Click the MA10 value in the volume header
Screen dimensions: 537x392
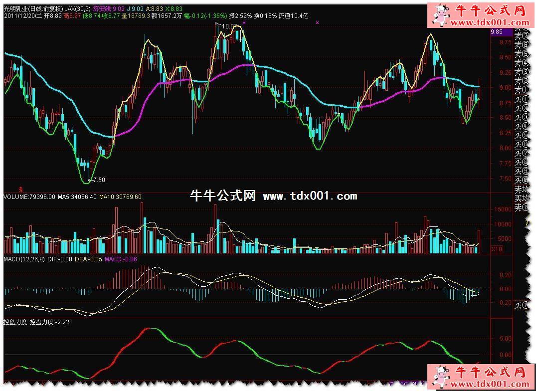120,197
